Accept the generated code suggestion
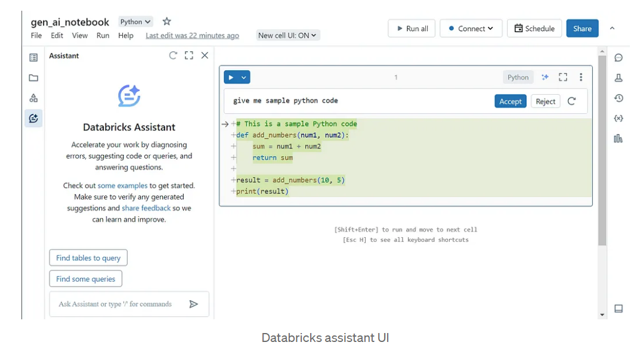Image resolution: width=640 pixels, height=364 pixels. [510, 101]
